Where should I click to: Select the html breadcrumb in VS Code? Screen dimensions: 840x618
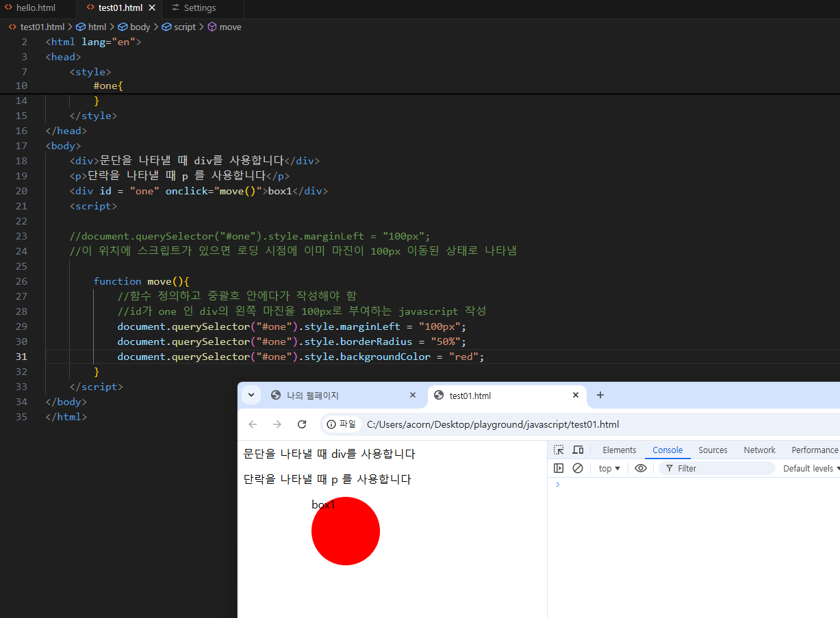click(91, 27)
